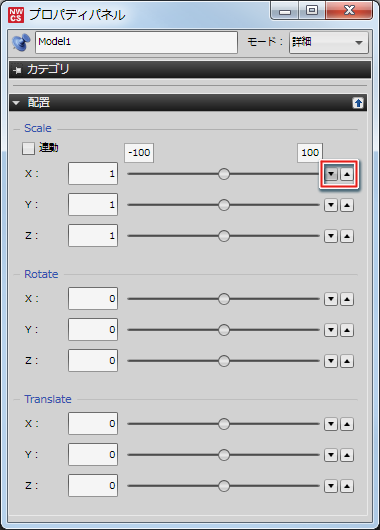Click the Scale Z slider handle

pos(224,236)
